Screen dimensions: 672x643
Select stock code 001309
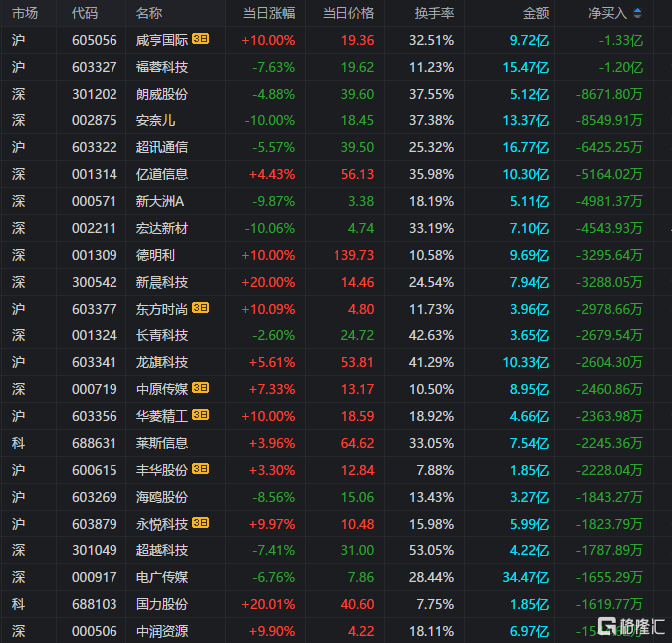[x=95, y=255]
